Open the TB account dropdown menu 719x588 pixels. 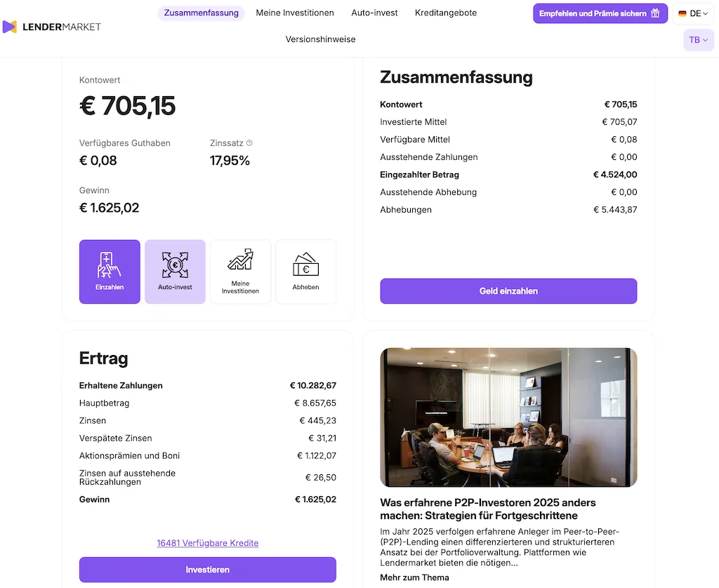point(699,40)
